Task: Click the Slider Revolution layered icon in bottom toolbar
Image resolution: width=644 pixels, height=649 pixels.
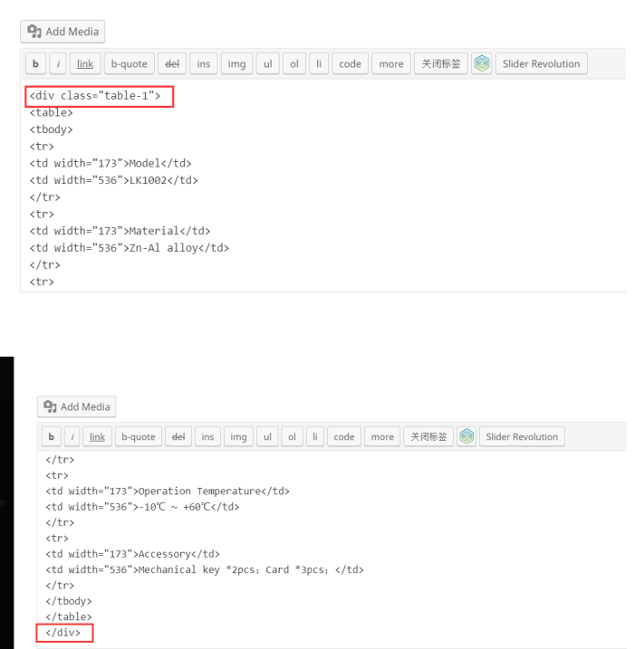Action: tap(466, 437)
